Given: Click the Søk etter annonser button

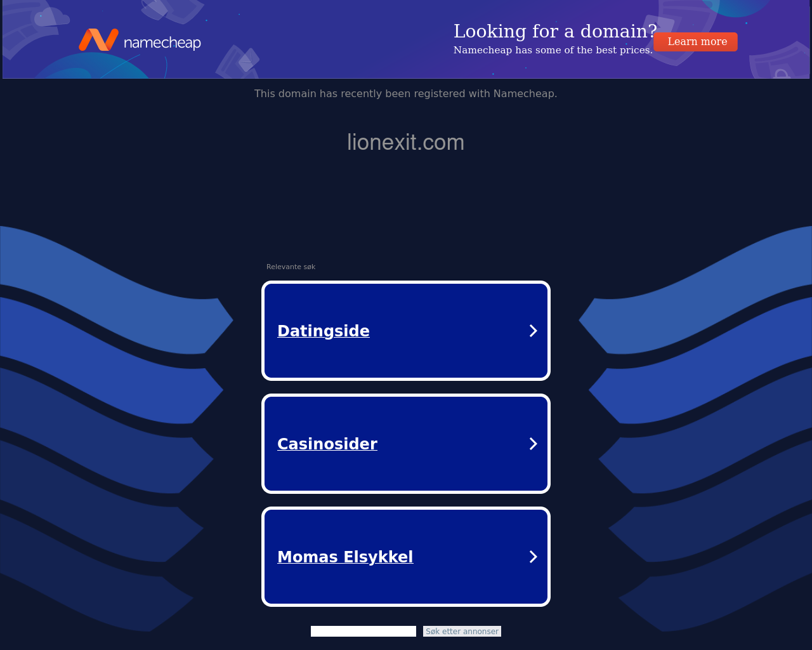Looking at the screenshot, I should click(462, 631).
